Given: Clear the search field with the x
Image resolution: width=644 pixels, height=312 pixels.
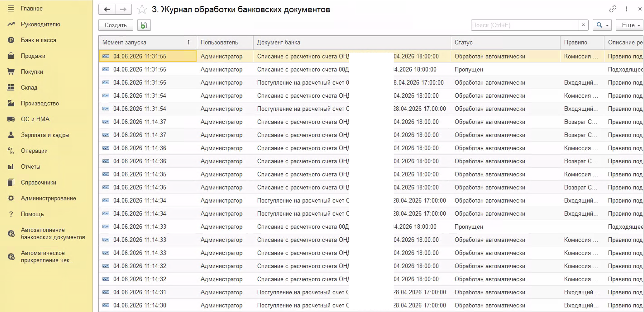Looking at the screenshot, I should click(x=583, y=25).
